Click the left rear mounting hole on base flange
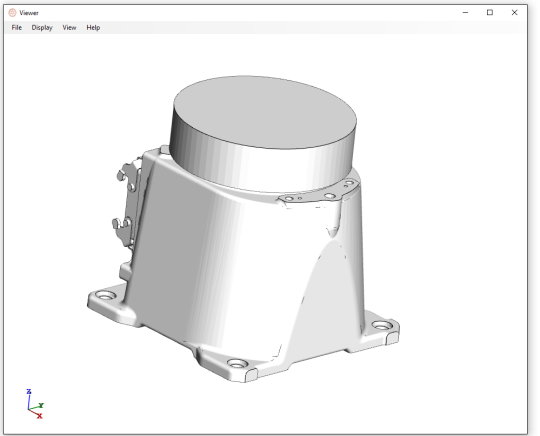 pos(105,295)
